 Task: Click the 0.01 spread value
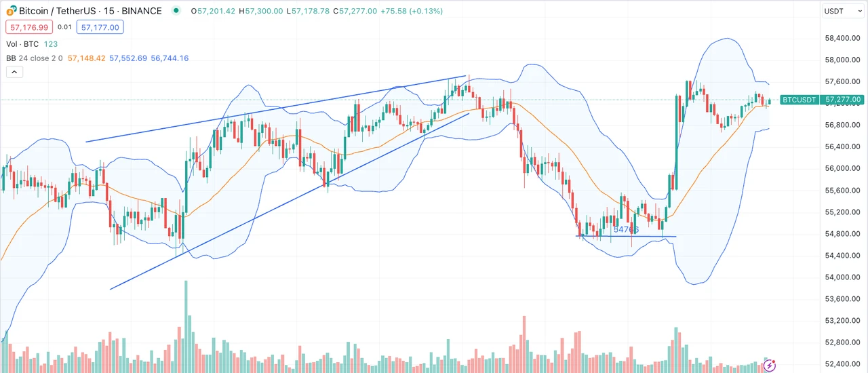(x=64, y=27)
